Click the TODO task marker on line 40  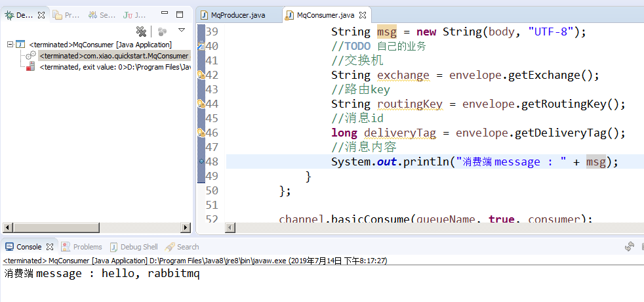[201, 46]
